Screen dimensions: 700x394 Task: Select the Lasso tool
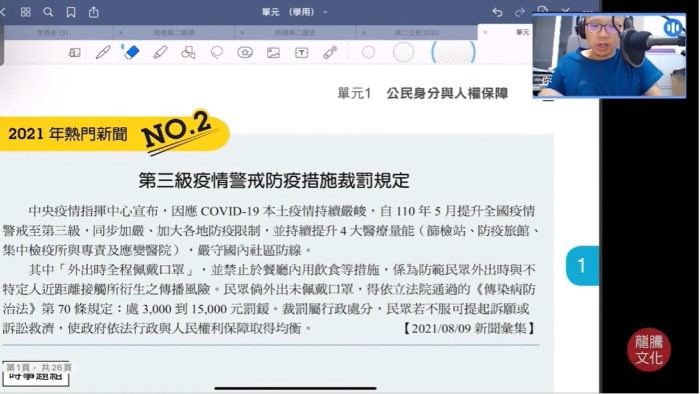[217, 52]
